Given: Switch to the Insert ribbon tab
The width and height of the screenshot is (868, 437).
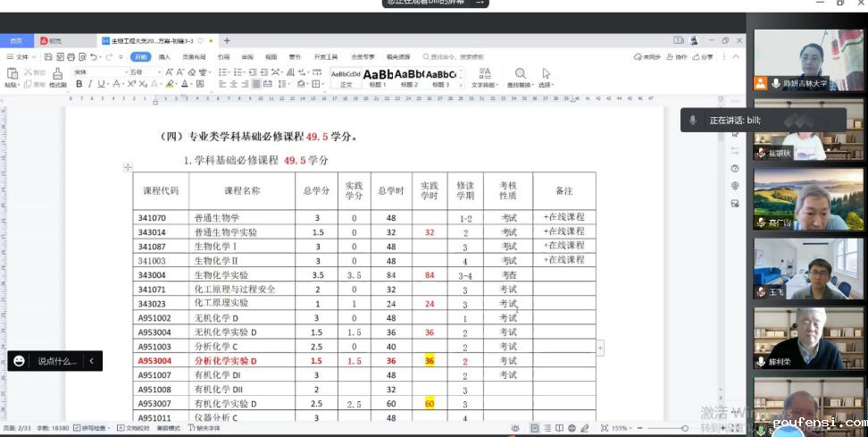Looking at the screenshot, I should 164,56.
